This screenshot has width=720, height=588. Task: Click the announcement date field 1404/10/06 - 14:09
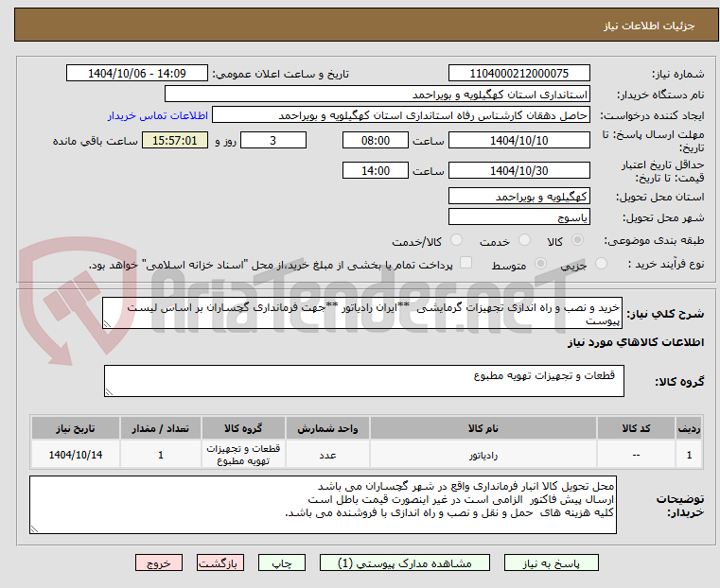[137, 74]
